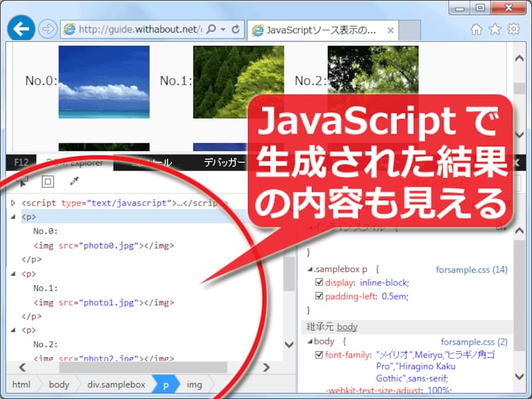The image size is (532, 399).
Task: Click the Favorites star icon
Action: point(495,29)
